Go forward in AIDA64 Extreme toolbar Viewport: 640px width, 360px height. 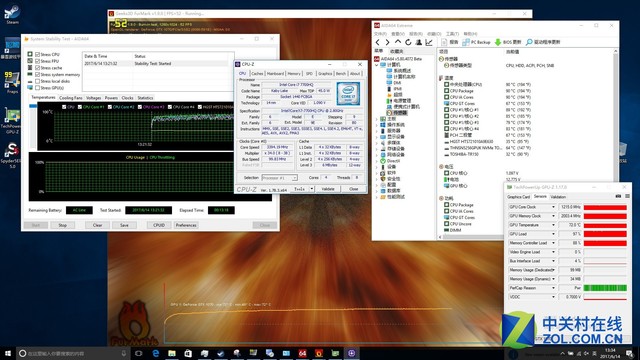click(387, 42)
